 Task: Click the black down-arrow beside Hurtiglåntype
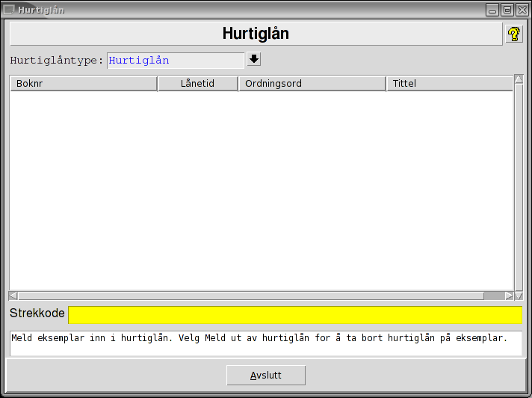point(253,60)
